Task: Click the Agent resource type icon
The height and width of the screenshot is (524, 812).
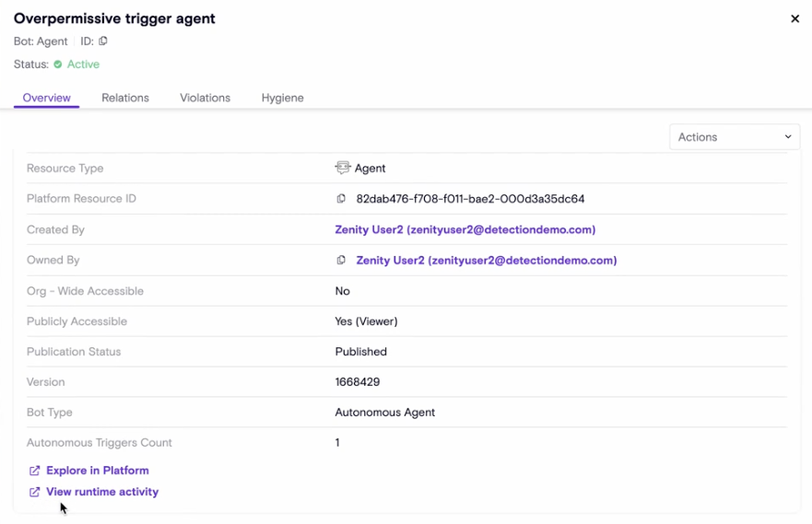Action: click(343, 169)
